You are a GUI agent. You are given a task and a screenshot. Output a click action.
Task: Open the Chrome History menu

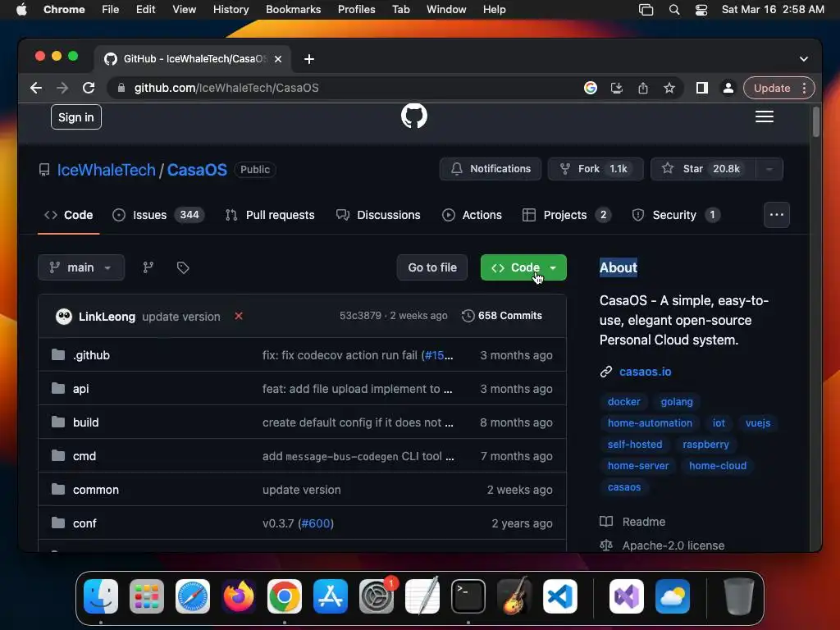[231, 10]
